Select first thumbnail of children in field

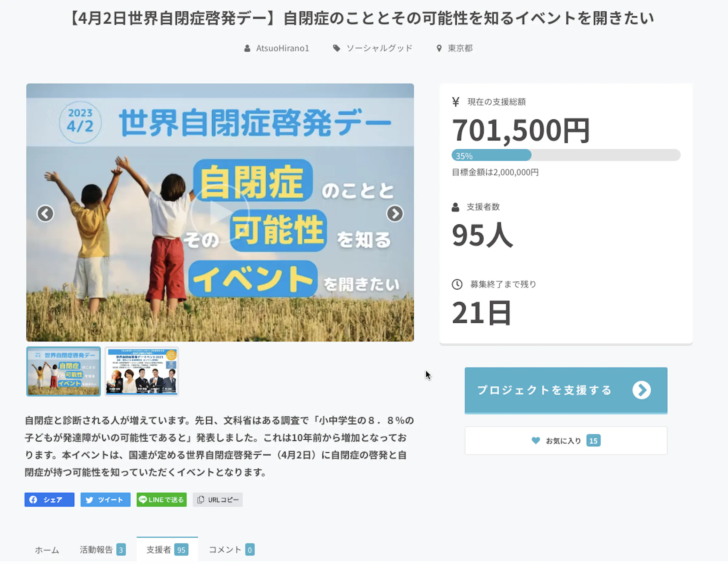pyautogui.click(x=63, y=371)
